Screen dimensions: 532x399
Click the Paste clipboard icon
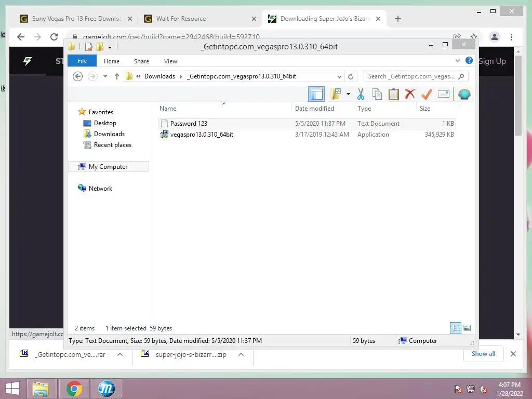click(x=394, y=94)
